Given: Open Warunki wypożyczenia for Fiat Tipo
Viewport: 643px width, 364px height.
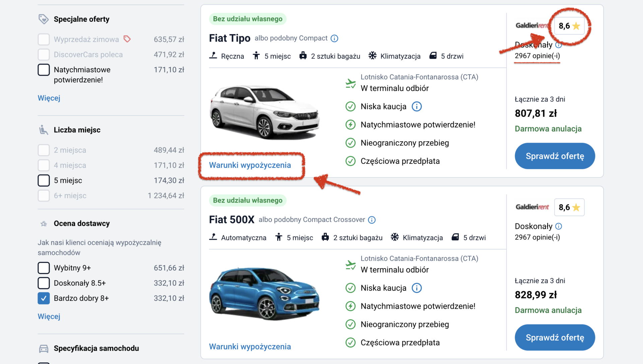Looking at the screenshot, I should point(250,165).
